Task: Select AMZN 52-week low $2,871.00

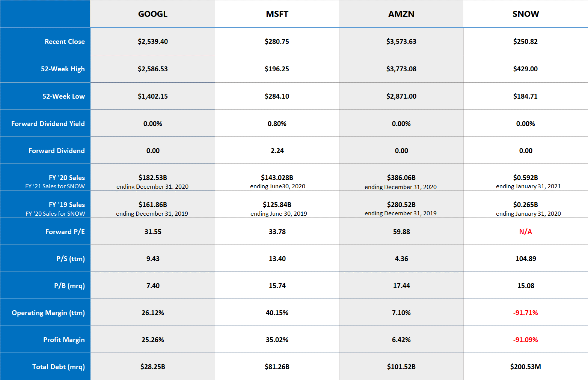Action: (401, 96)
